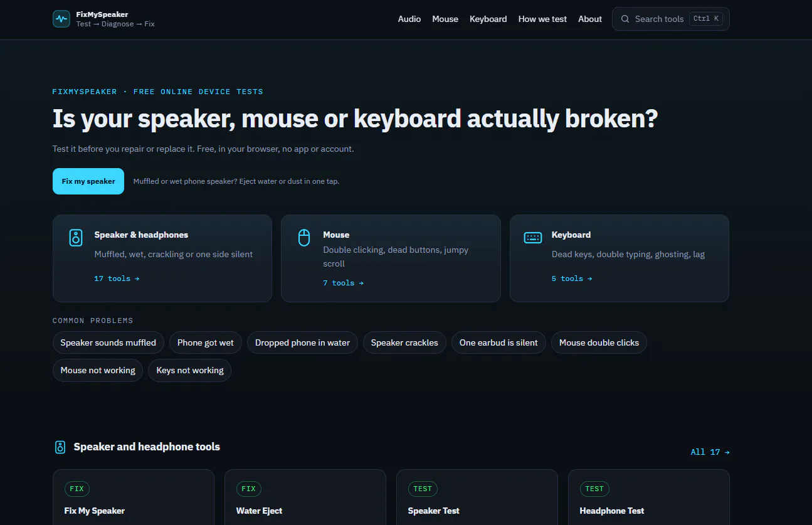The width and height of the screenshot is (812, 525).
Task: Click the magnifier icon in the search box
Action: 625,19
